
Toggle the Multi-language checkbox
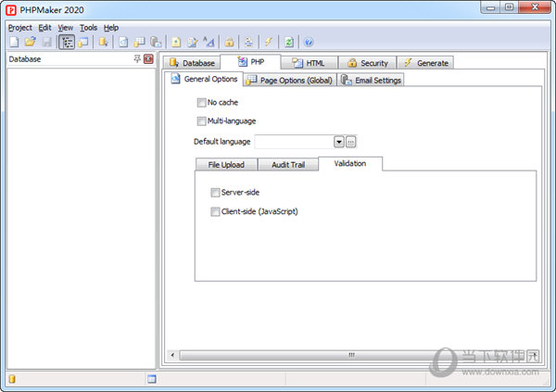[x=201, y=121]
